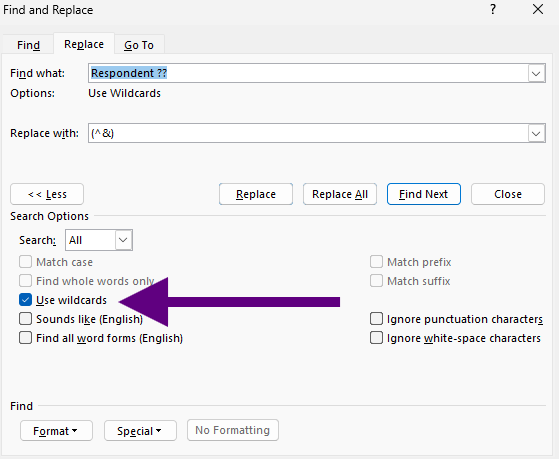Click the Match prefix checkbox

[x=376, y=262]
